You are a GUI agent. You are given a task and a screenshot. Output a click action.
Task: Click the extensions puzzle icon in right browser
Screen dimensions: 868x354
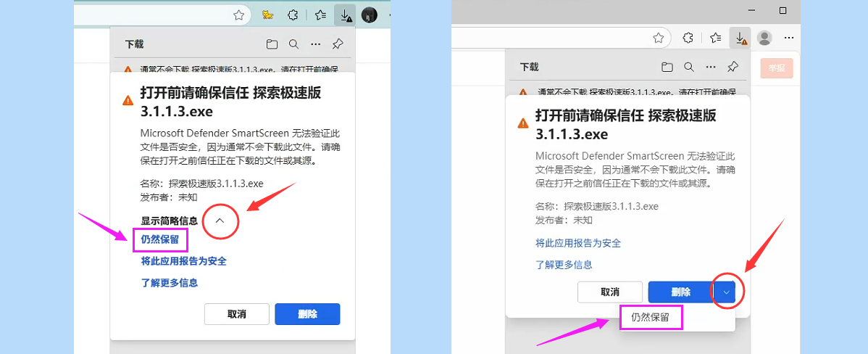pyautogui.click(x=688, y=37)
